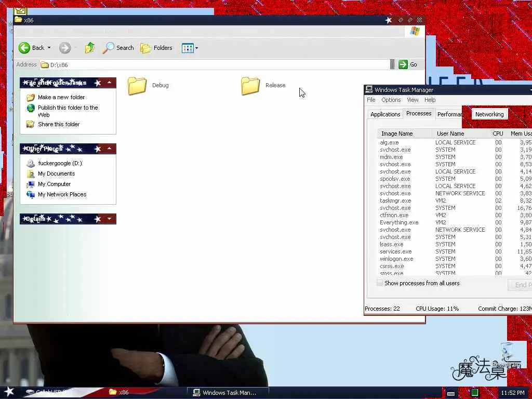This screenshot has height=399, width=532.
Task: Open My Documents in Other Places
Action: (56, 174)
